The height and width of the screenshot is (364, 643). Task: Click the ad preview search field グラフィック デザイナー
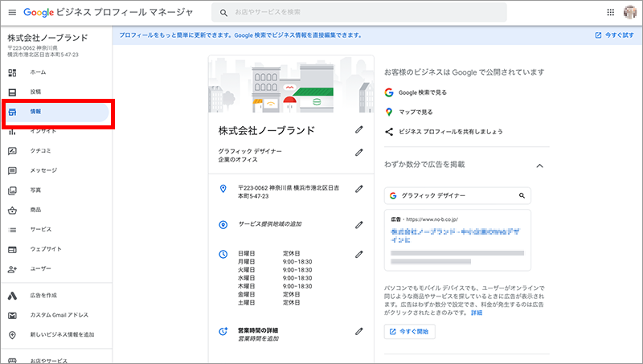[x=457, y=196]
